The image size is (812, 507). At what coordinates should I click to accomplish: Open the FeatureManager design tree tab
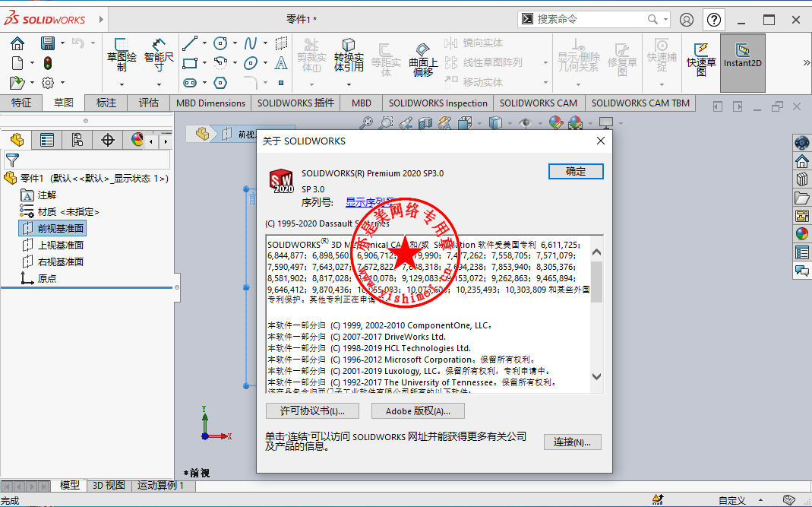coord(17,140)
